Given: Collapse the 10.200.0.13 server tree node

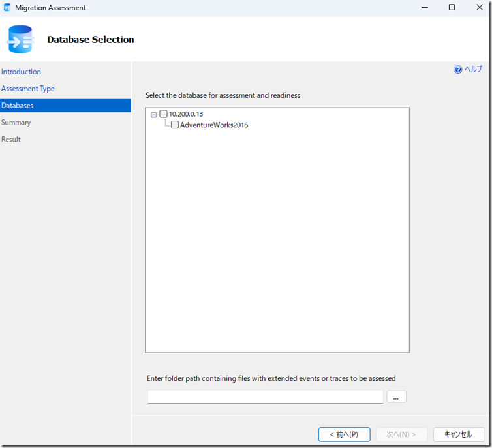Looking at the screenshot, I should click(154, 115).
